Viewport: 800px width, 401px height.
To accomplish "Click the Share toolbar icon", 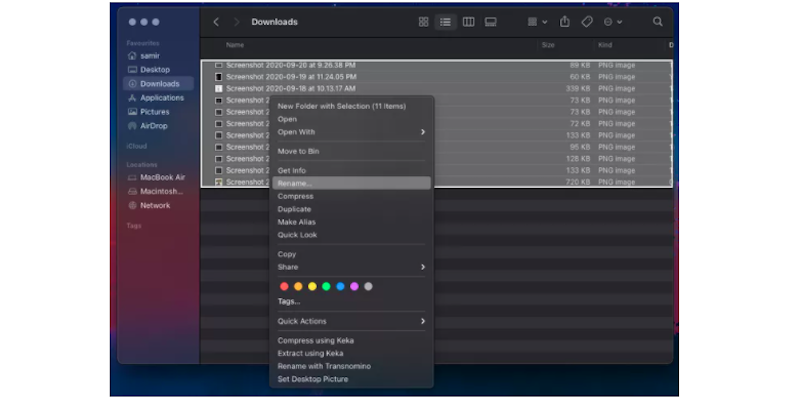I will pyautogui.click(x=565, y=21).
